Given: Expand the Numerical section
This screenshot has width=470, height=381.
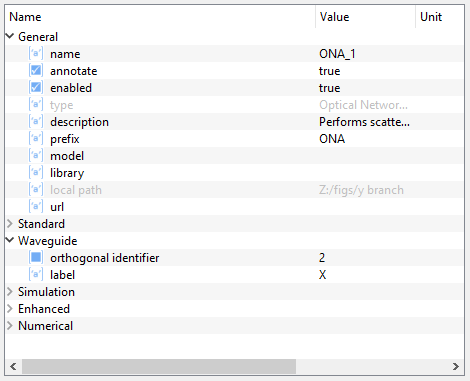Looking at the screenshot, I should tap(10, 326).
